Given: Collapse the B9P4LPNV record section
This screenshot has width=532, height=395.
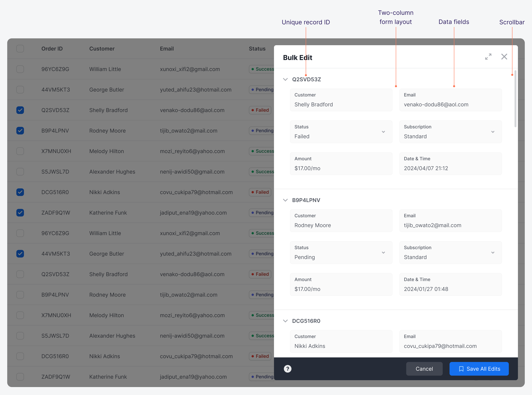Looking at the screenshot, I should pyautogui.click(x=285, y=200).
